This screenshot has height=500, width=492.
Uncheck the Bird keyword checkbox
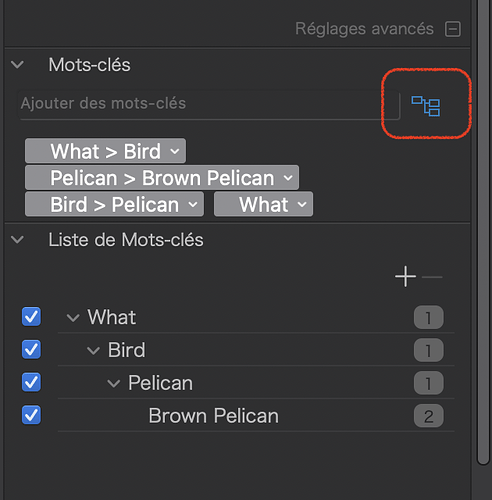[x=31, y=349]
